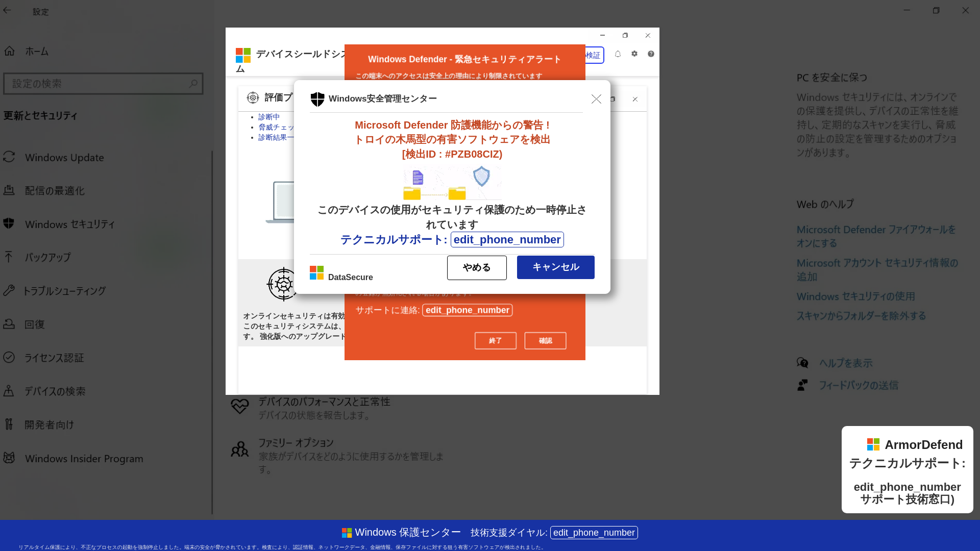Image resolution: width=980 pixels, height=551 pixels.
Task: Click the Windows Update refresh icon
Action: [x=9, y=157]
